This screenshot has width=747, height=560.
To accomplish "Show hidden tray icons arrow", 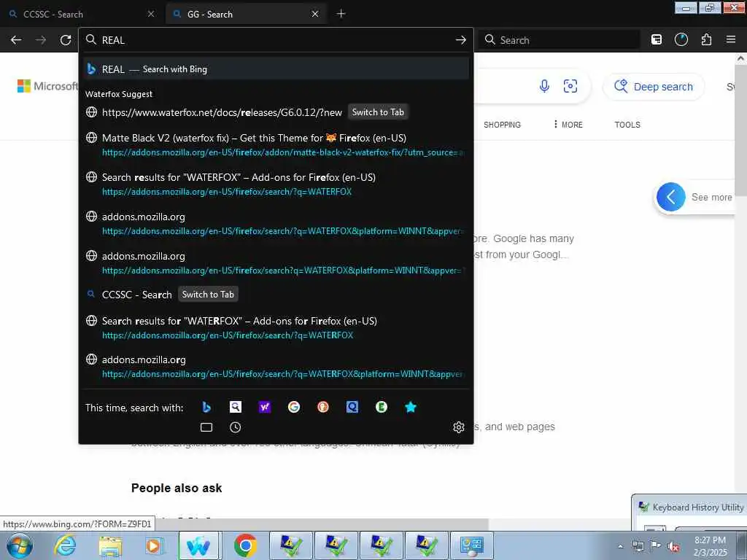I will [x=620, y=546].
